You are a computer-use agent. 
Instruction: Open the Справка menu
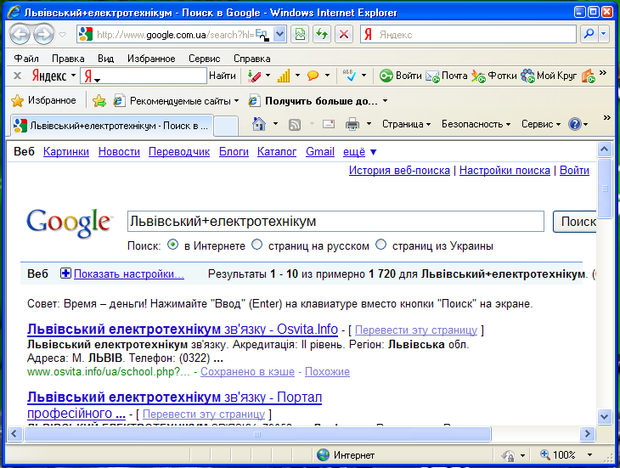(x=252, y=58)
